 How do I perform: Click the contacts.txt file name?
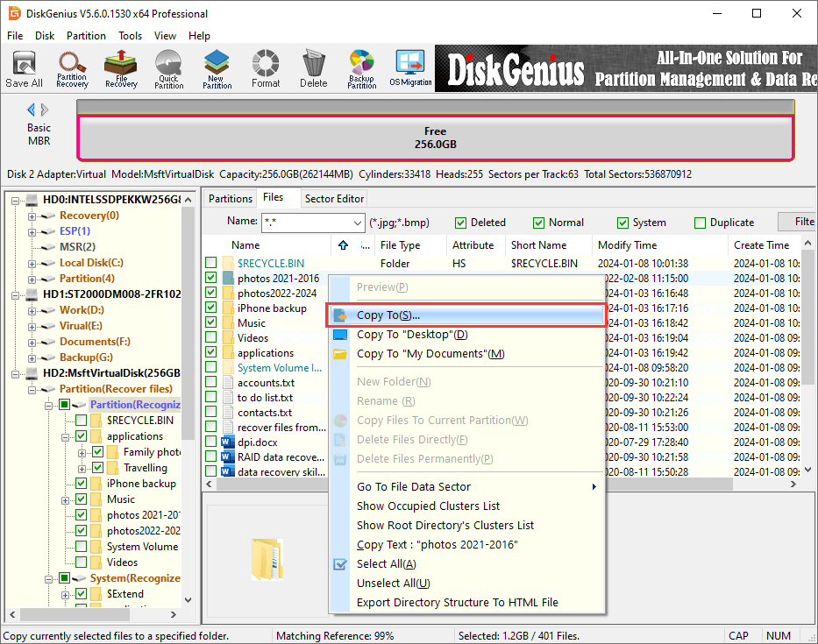coord(265,413)
